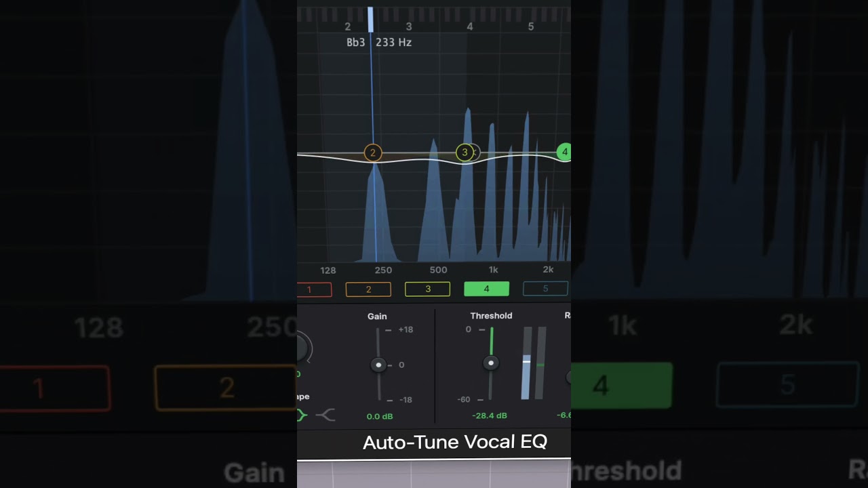Select band 2 tab
This screenshot has width=868, height=488.
368,289
